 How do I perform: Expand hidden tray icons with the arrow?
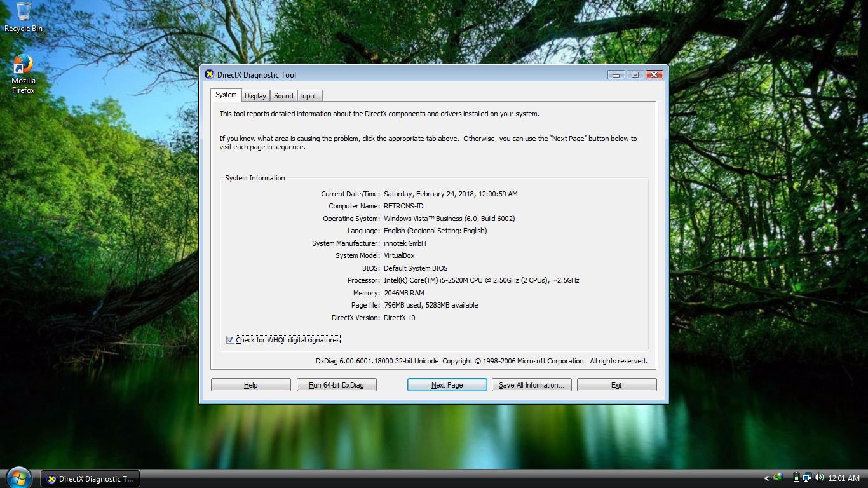[766, 478]
